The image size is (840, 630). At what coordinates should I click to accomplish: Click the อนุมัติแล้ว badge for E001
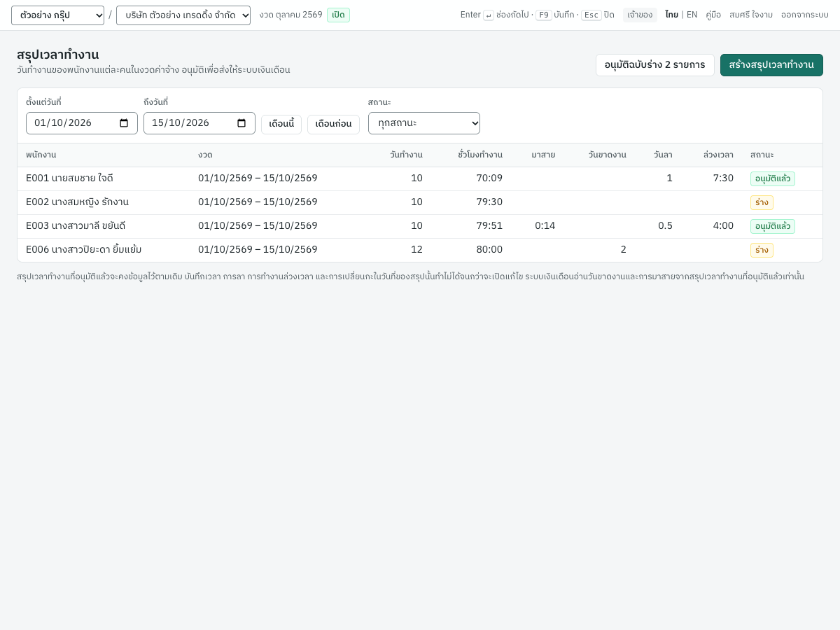coord(773,178)
